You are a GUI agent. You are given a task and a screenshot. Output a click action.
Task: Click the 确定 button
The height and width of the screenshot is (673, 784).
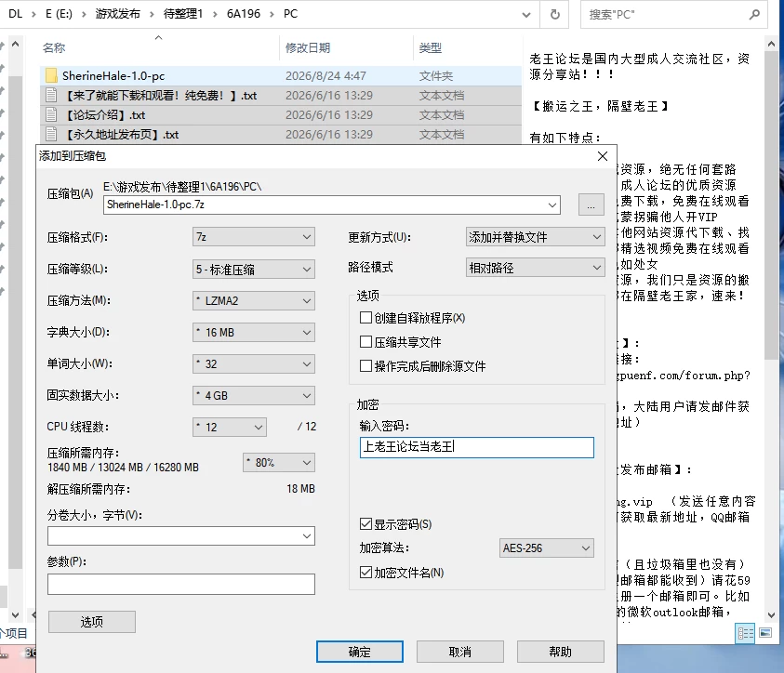(x=360, y=652)
